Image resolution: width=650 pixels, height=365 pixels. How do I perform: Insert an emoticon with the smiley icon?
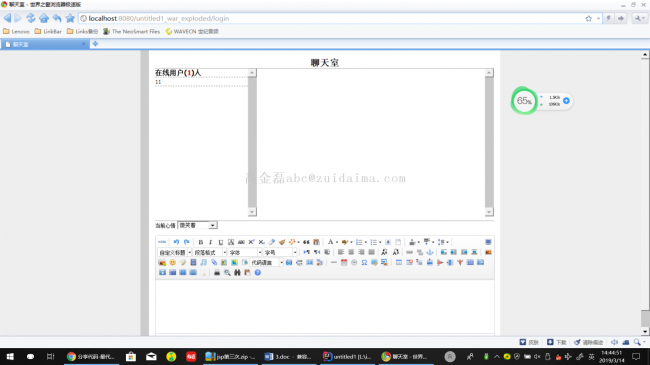[172, 263]
